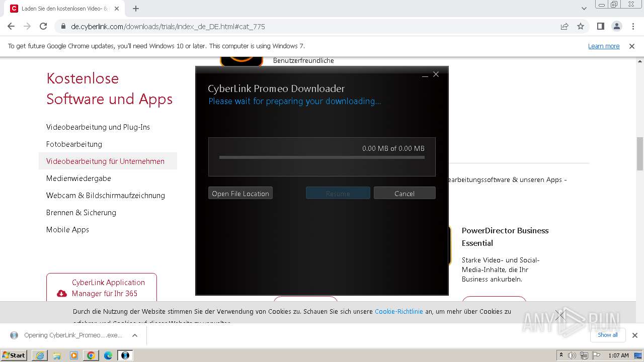Click cloud download icon in Application Manager
This screenshot has height=362, width=644.
tap(62, 293)
